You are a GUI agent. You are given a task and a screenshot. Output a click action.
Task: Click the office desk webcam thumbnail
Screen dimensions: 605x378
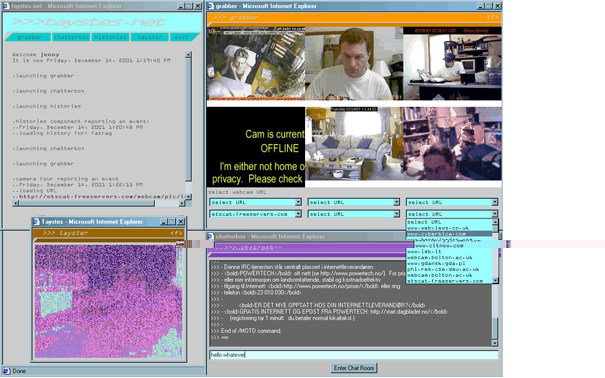(452, 64)
